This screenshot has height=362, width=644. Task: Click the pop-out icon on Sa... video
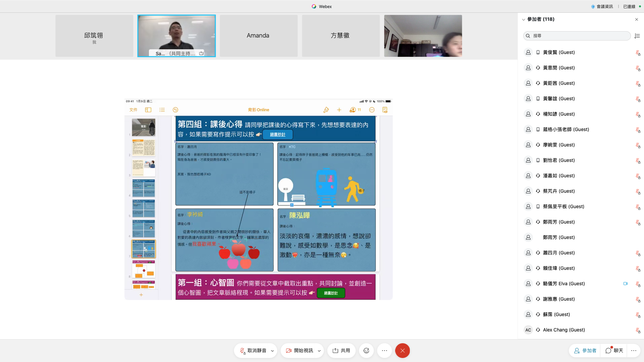(201, 53)
